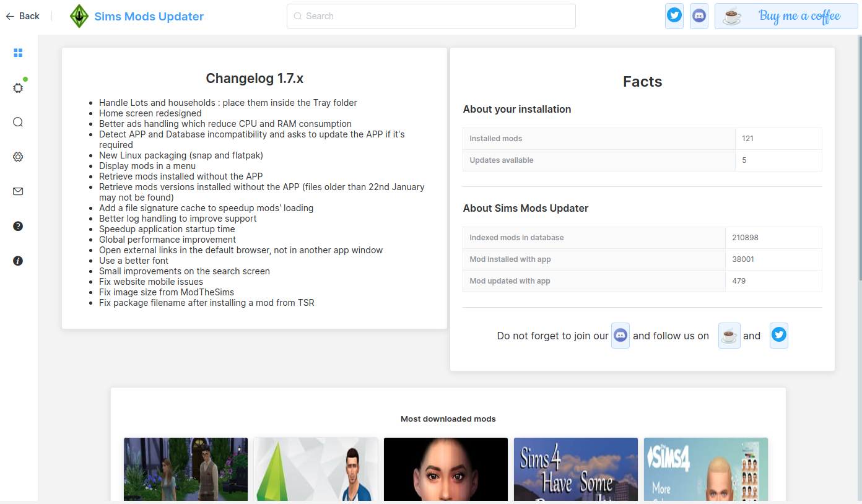Click the 'Speedup application startup time' entry
Screen dimensions: 862x504
(x=167, y=229)
